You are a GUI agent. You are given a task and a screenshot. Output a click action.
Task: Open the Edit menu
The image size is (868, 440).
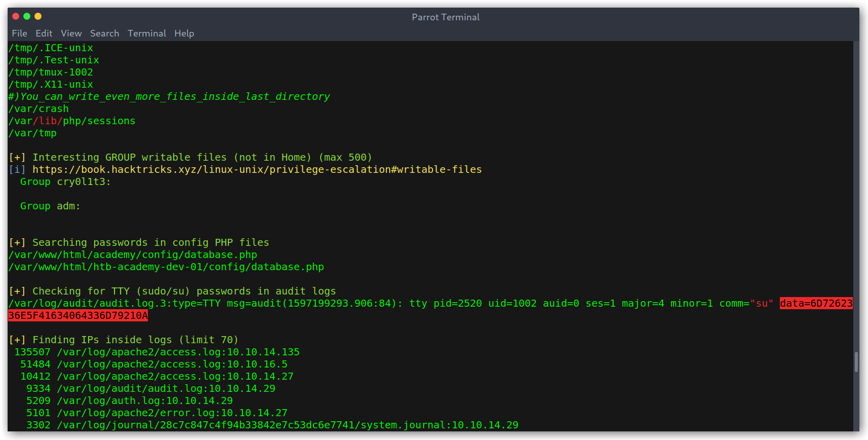44,33
